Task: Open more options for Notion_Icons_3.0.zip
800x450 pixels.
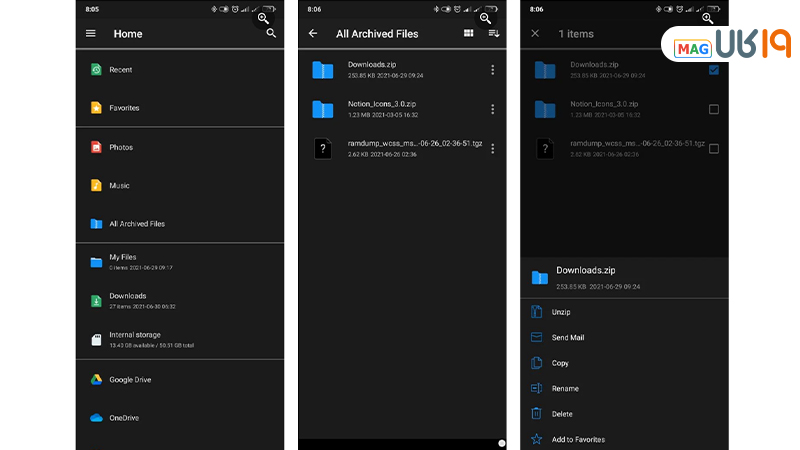Action: (492, 109)
